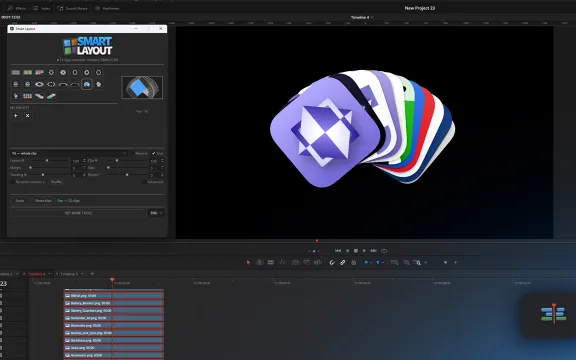Click the Insert Clip toolbar icon
The width and height of the screenshot is (576, 360).
[295, 262]
